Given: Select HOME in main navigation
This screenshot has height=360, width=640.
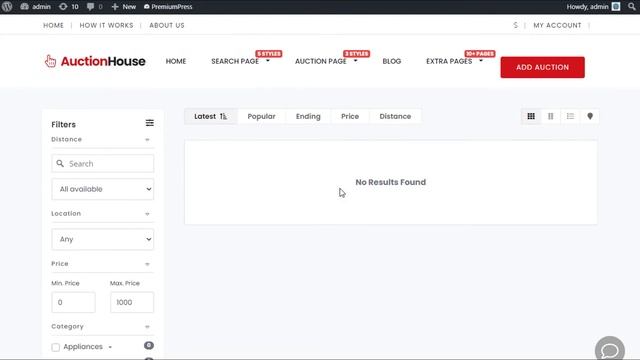Looking at the screenshot, I should coord(176,61).
